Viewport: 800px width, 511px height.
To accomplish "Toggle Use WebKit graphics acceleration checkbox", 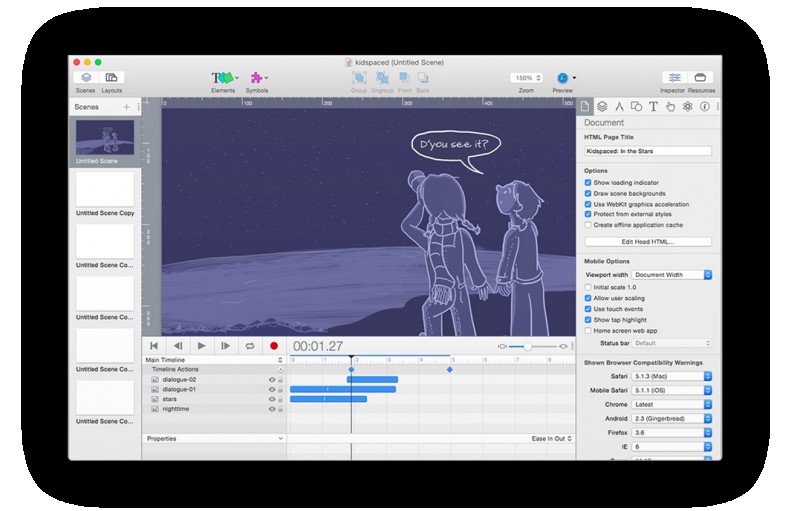I will 588,204.
